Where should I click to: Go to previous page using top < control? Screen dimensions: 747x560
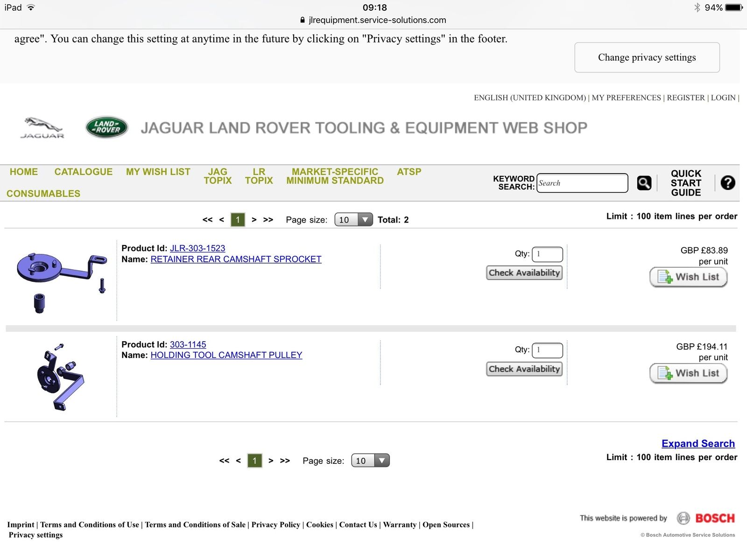(x=221, y=219)
